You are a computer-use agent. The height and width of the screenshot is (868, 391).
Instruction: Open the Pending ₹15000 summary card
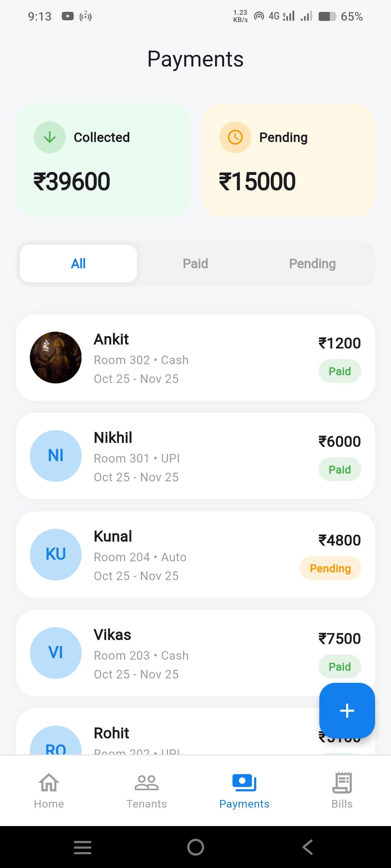point(288,160)
